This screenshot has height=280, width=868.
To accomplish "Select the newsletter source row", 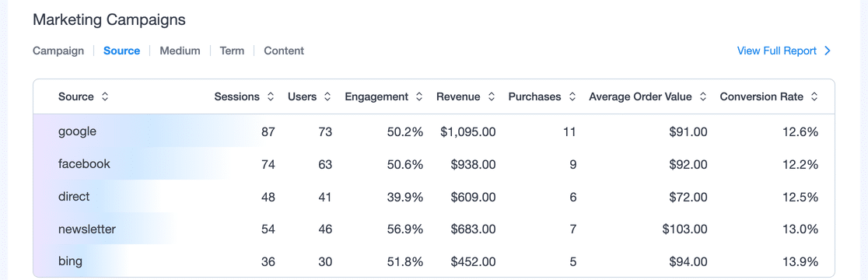I will click(434, 229).
